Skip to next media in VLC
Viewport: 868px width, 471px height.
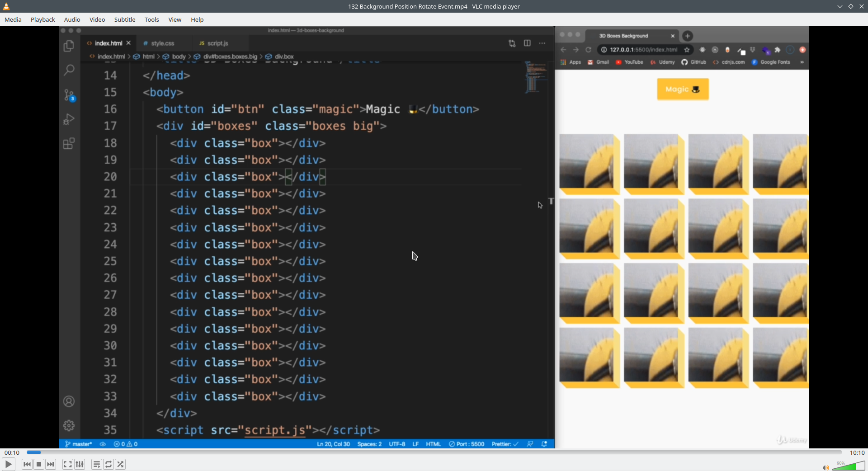tap(51, 464)
